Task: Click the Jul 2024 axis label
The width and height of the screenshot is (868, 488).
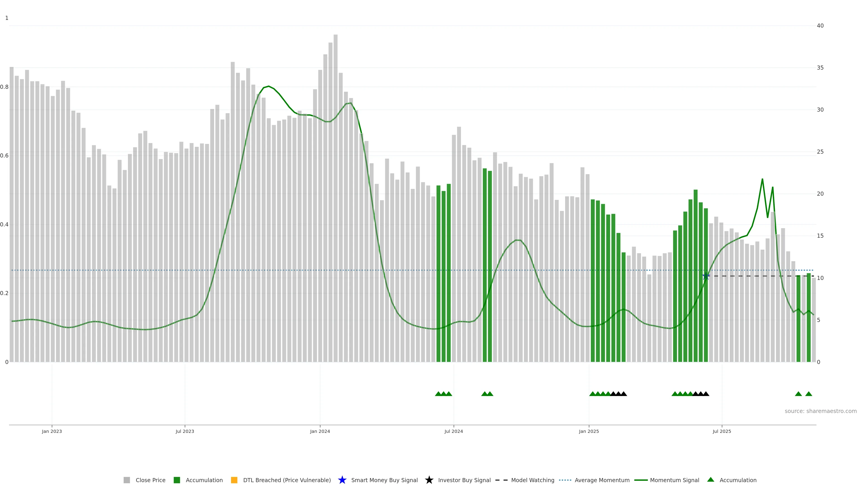Action: pyautogui.click(x=453, y=432)
